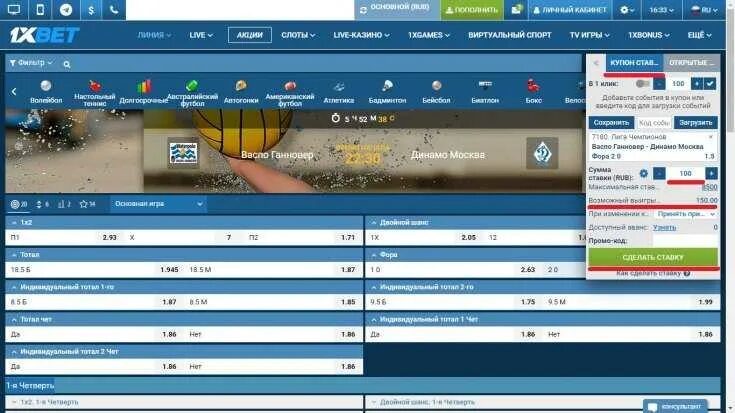
Task: Open LIVE-Казино menu
Action: point(361,35)
